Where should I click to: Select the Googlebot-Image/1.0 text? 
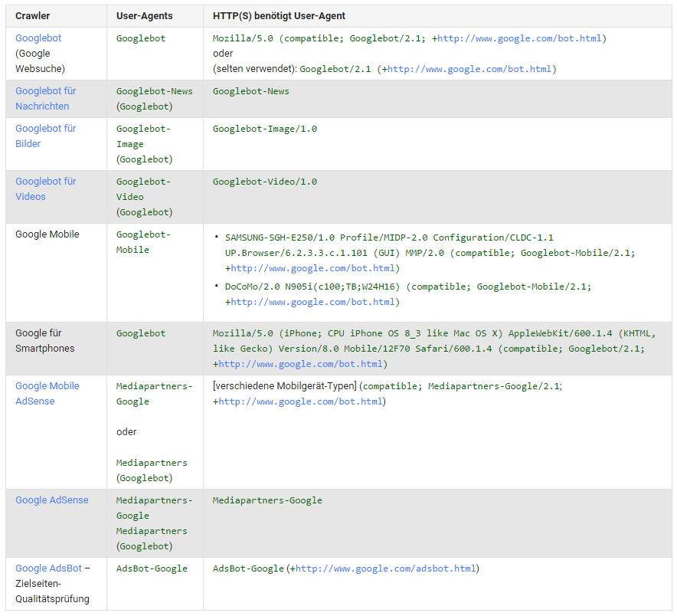[x=265, y=129]
